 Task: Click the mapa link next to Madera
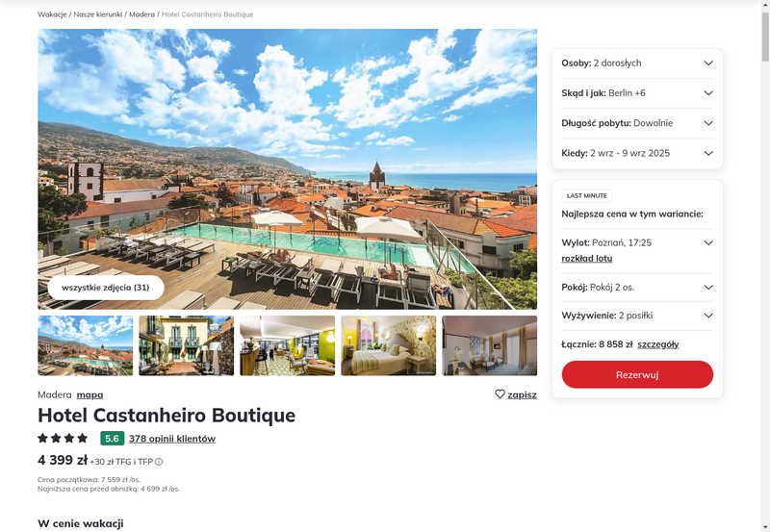coord(90,394)
